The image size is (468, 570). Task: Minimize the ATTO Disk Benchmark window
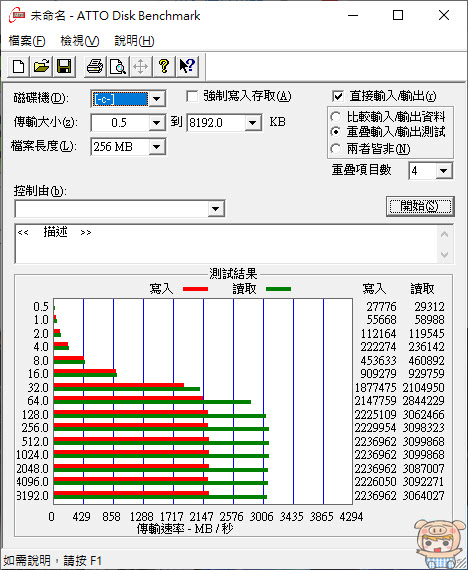tap(353, 16)
